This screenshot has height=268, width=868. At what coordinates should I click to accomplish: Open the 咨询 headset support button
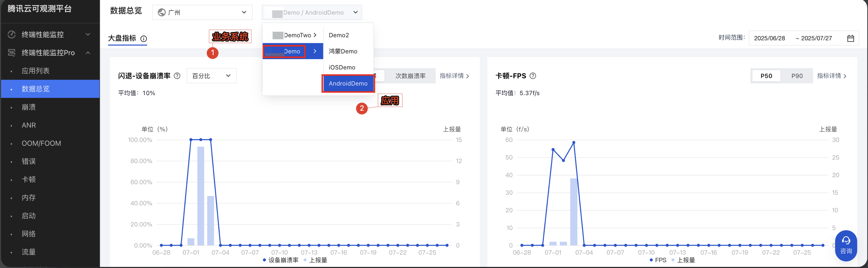click(846, 245)
